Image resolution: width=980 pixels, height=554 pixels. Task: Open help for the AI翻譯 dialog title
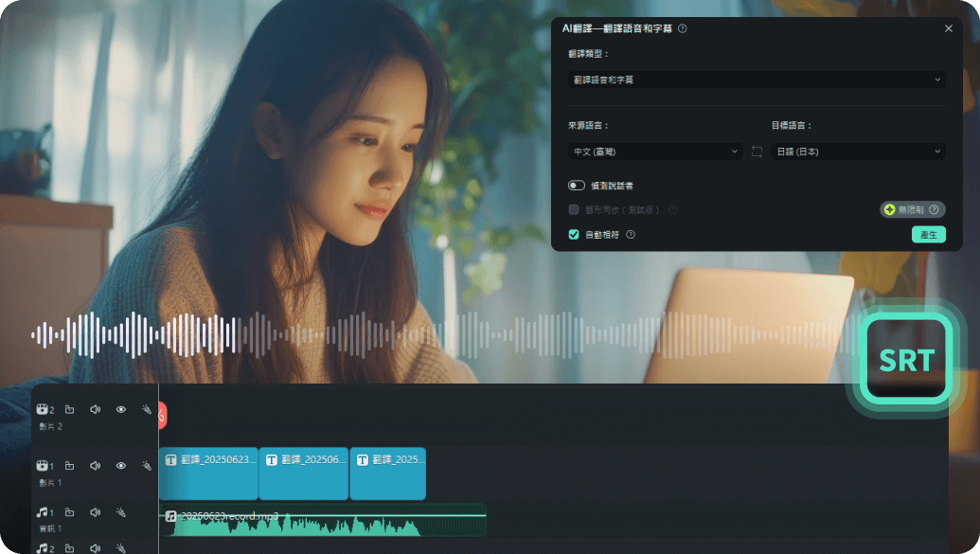coord(683,28)
